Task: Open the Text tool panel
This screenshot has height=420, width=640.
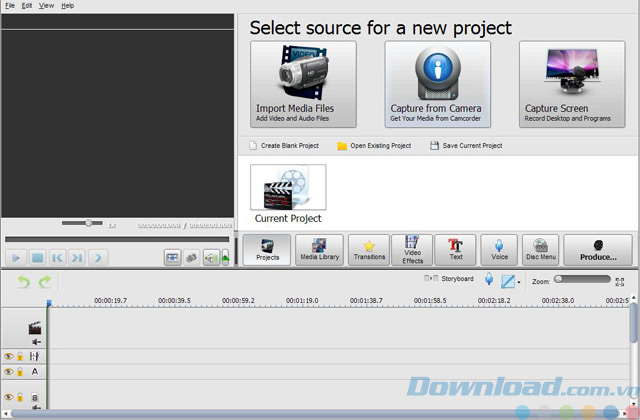Action: [456, 250]
